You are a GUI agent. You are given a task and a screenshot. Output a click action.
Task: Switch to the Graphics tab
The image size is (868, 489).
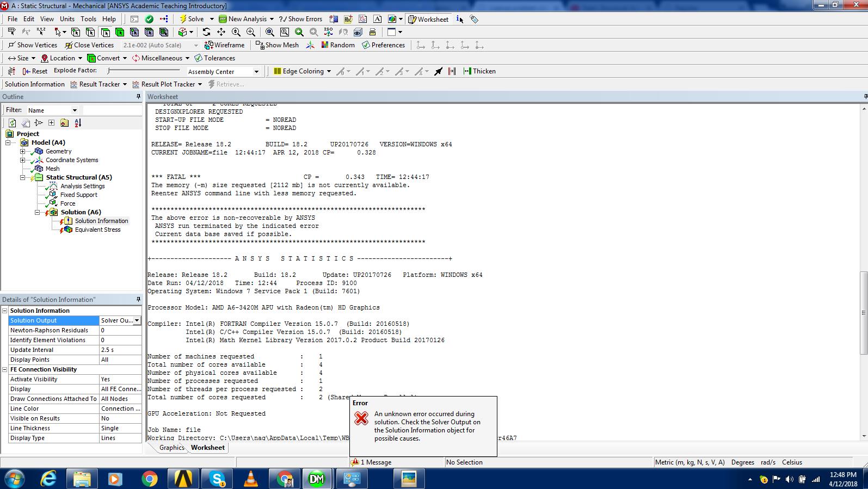[x=171, y=448]
